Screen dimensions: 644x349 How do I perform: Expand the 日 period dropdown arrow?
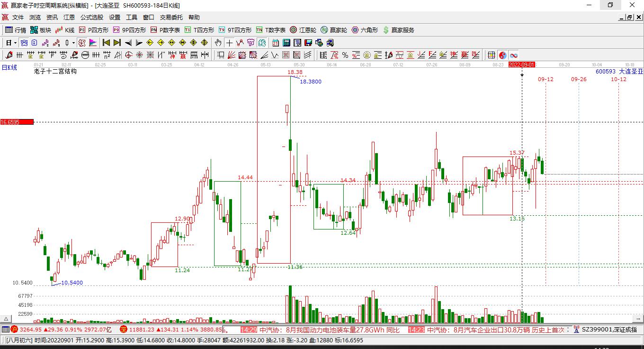[x=15, y=43]
